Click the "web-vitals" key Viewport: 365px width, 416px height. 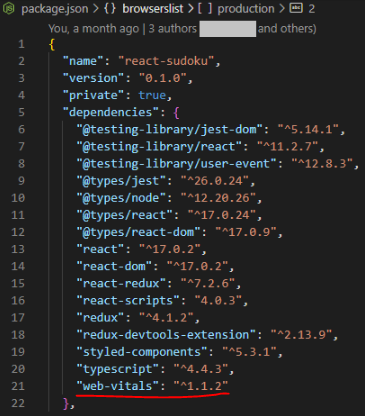(x=118, y=386)
